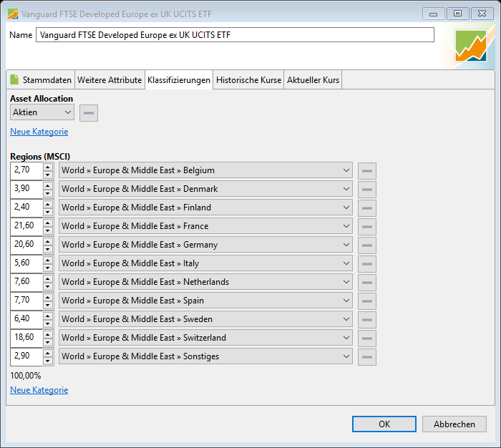Click Neue Kategorie below the 100,00% total
This screenshot has width=501, height=448.
pyautogui.click(x=39, y=390)
